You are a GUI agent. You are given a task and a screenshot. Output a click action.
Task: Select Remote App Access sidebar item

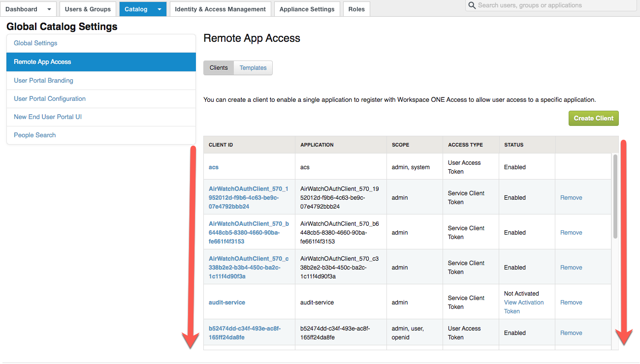[101, 62]
